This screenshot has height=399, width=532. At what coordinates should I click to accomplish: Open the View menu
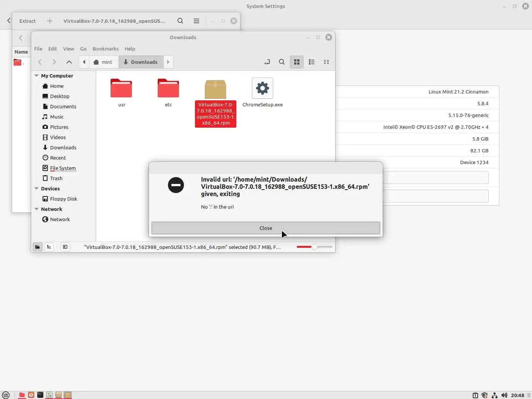click(68, 49)
